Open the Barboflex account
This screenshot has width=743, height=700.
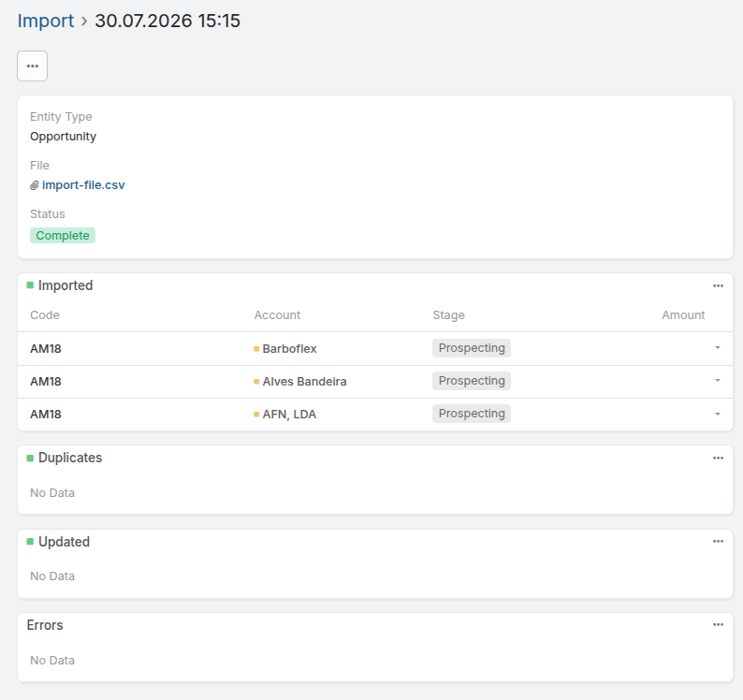coord(289,349)
